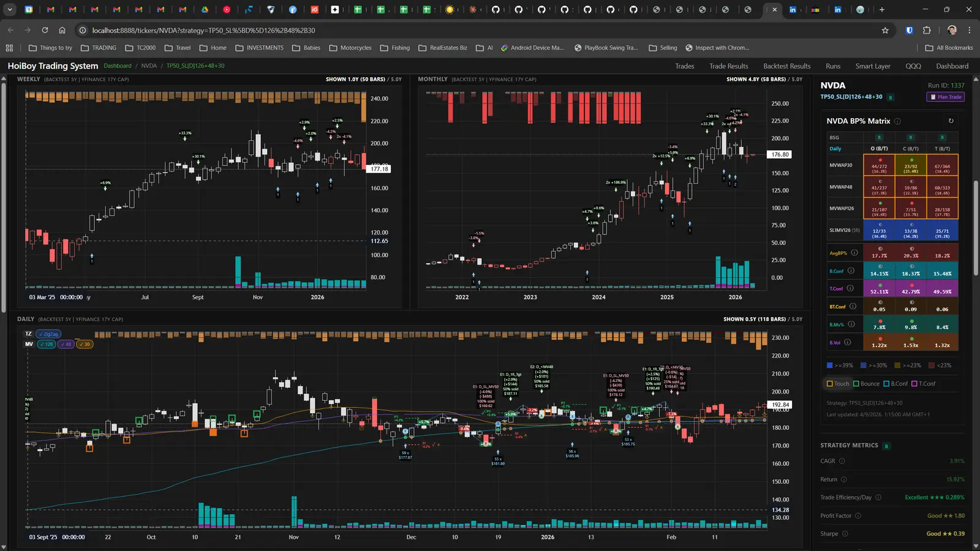The width and height of the screenshot is (980, 551).
Task: Click the <23% dark red legend swatch
Action: [x=932, y=365]
